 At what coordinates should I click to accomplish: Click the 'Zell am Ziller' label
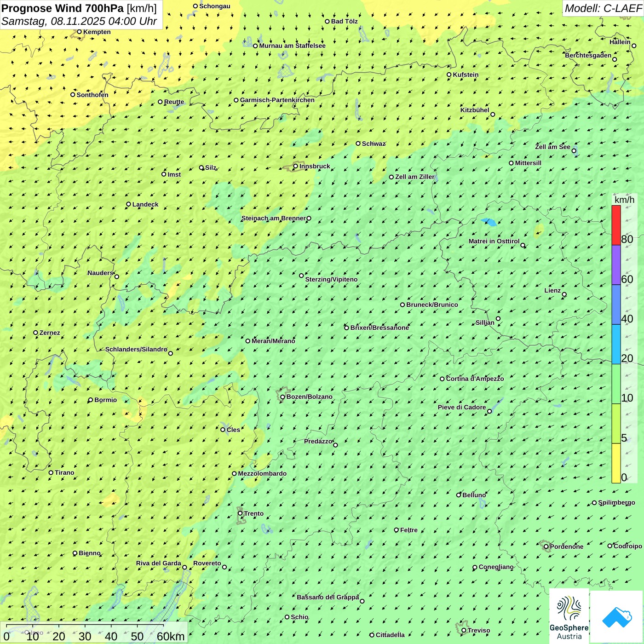(415, 177)
